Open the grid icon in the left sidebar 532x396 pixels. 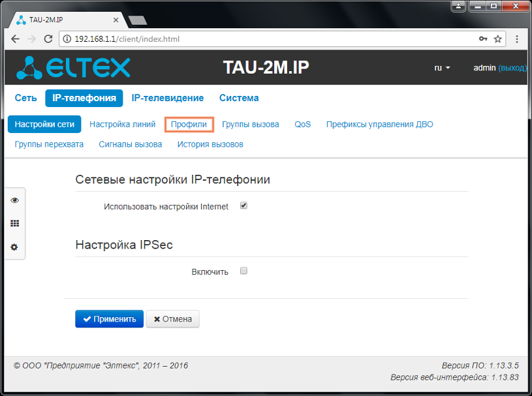pyautogui.click(x=14, y=223)
